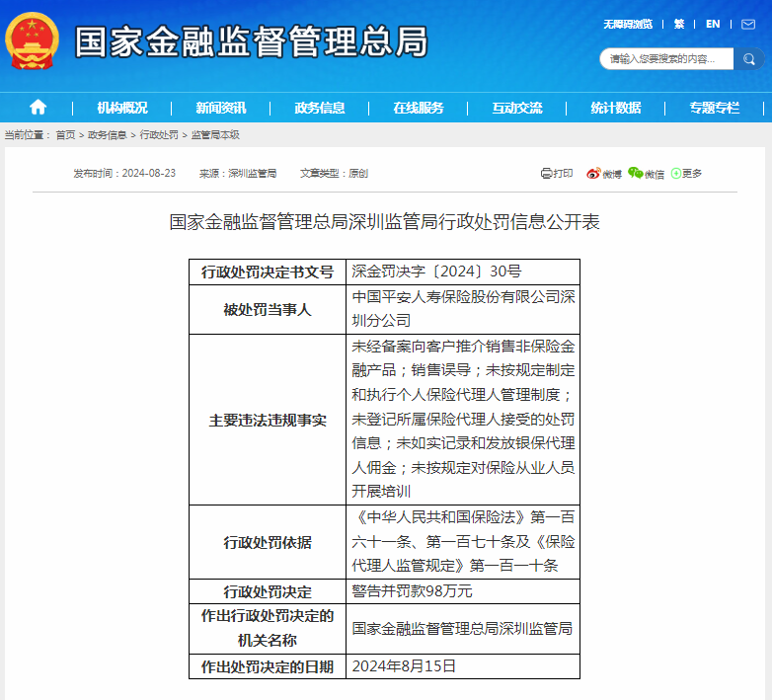Select authority 国家金融监督管理总局深圳监管局 cell
The image size is (772, 700).
click(462, 629)
